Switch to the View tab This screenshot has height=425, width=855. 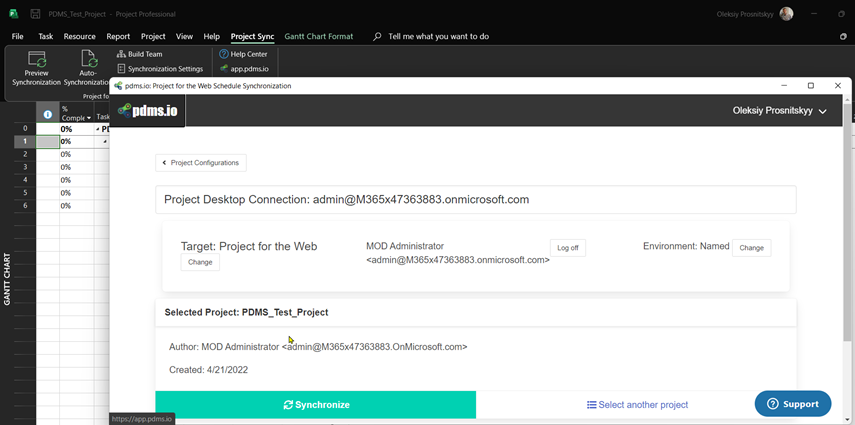184,37
